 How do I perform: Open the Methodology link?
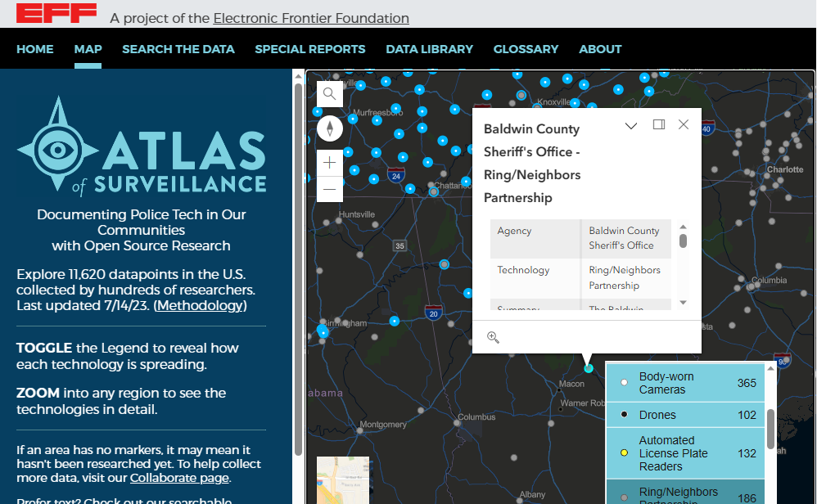[200, 306]
